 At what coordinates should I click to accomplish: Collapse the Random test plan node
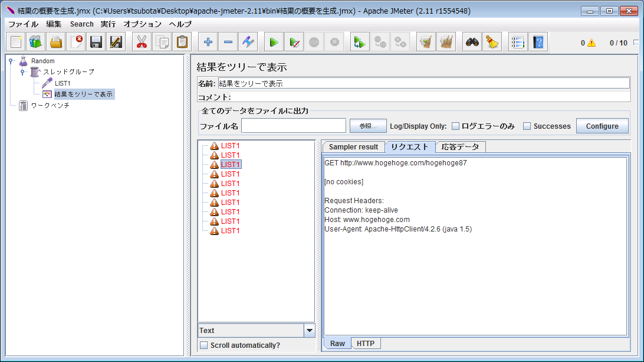tap(11, 61)
